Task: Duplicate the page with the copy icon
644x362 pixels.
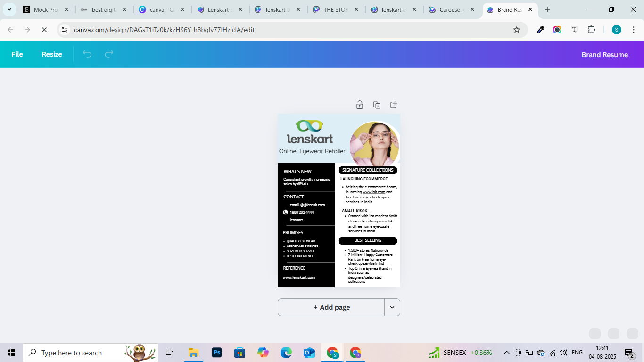Action: [377, 105]
